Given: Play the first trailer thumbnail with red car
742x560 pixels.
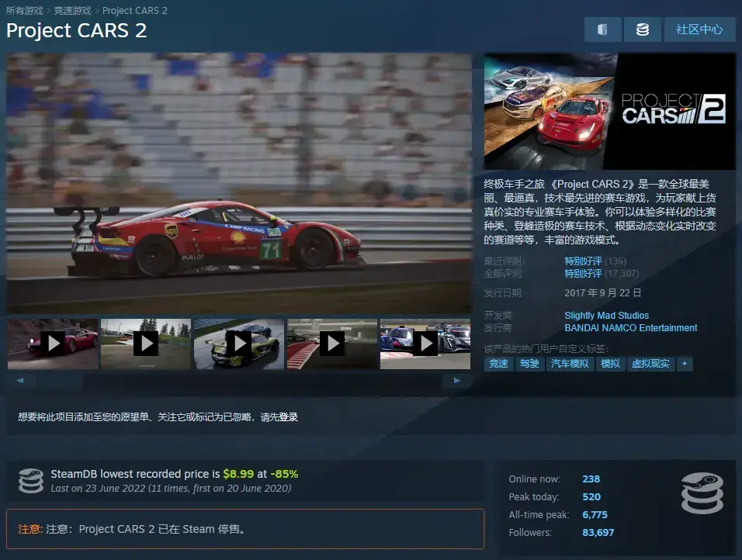Looking at the screenshot, I should (x=53, y=343).
